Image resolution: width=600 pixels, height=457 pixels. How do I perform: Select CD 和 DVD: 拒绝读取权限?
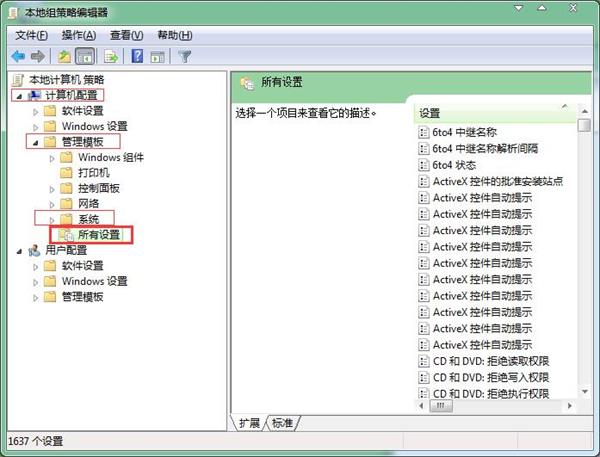click(x=491, y=361)
